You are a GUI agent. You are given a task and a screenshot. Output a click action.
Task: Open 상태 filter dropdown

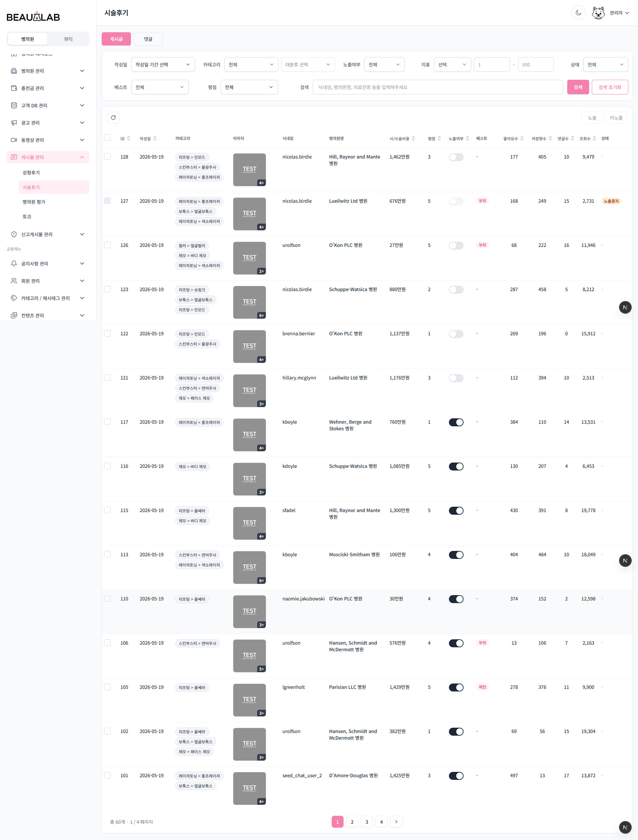pos(605,64)
